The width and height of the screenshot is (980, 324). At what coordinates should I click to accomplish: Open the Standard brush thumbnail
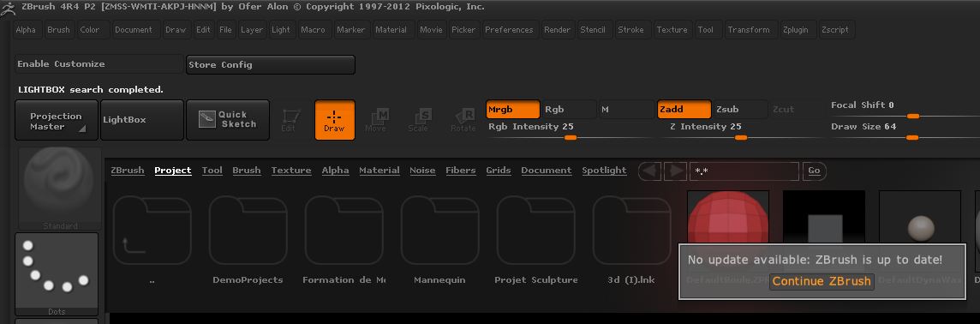(60, 189)
